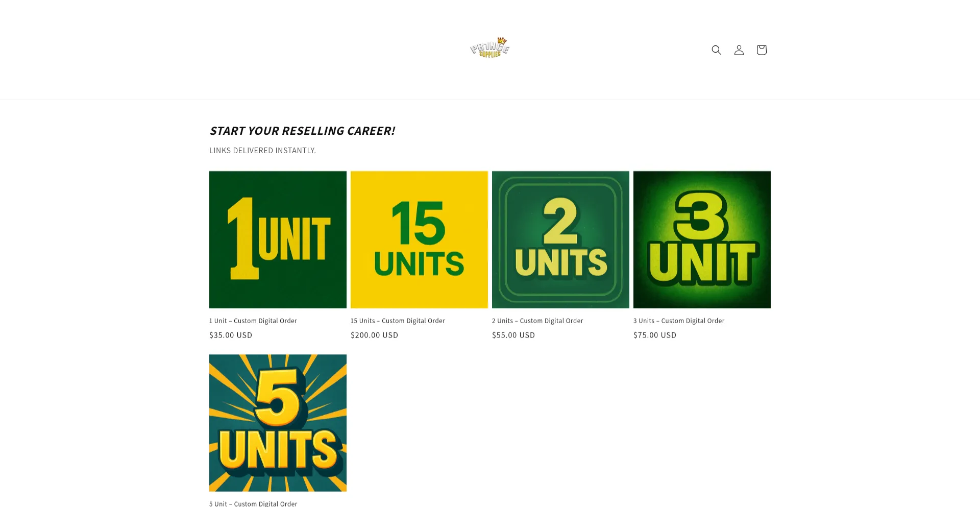The width and height of the screenshot is (980, 507).
Task: Open "15 Units – Custom Digital Order" link
Action: [x=398, y=321]
